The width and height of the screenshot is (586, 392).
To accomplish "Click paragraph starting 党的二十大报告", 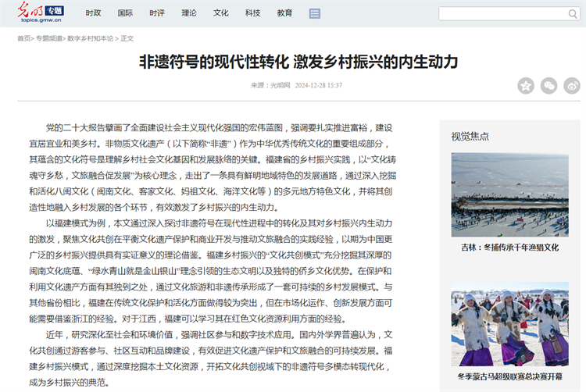I will coord(213,168).
